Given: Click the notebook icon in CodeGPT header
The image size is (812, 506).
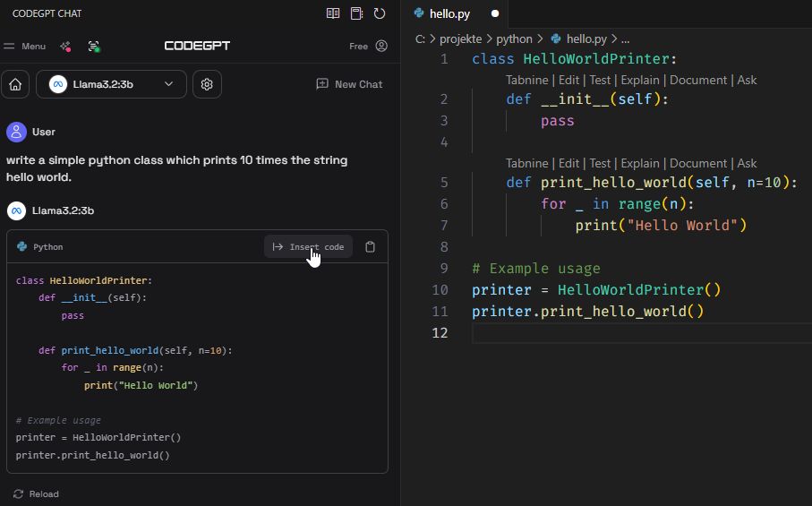Looking at the screenshot, I should (x=356, y=13).
